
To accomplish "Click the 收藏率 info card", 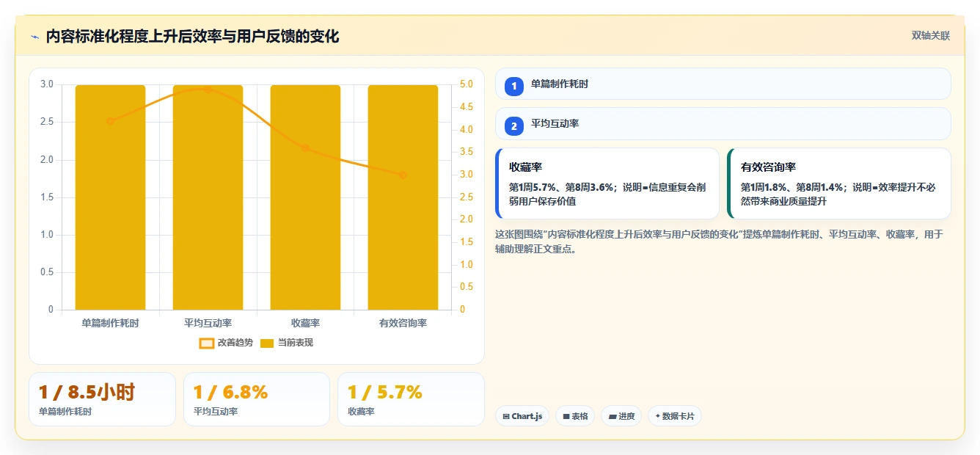I will click(x=607, y=183).
